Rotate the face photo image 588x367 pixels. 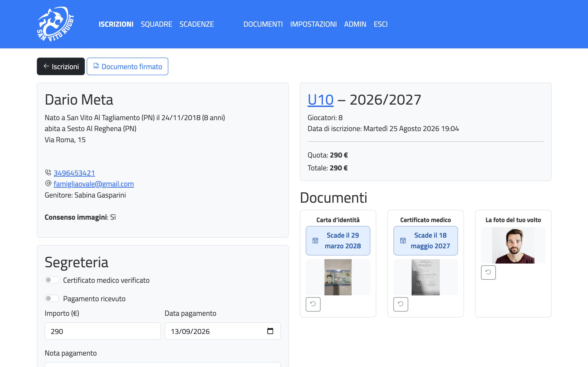point(488,272)
